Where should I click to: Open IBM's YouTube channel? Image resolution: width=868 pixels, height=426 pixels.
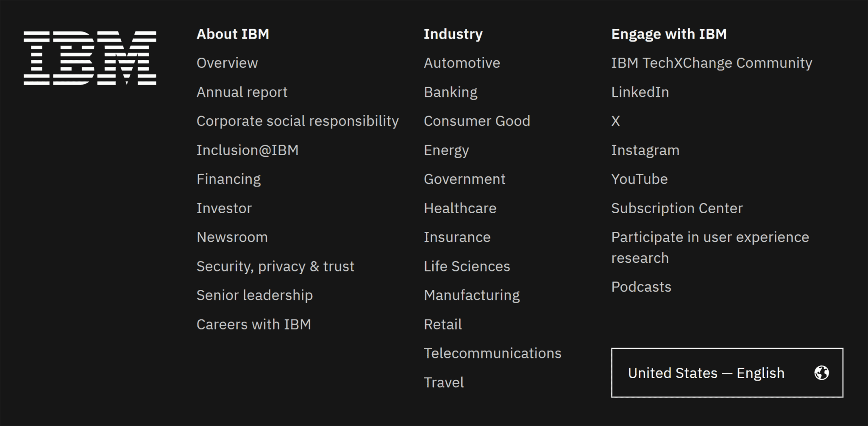pos(640,179)
